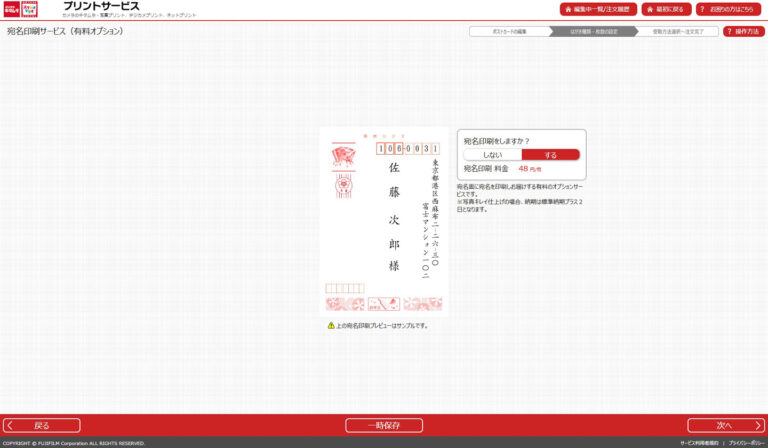This screenshot has height=448, width=768.
Task: Click the postal code 106-0031 boxes
Action: click(408, 148)
